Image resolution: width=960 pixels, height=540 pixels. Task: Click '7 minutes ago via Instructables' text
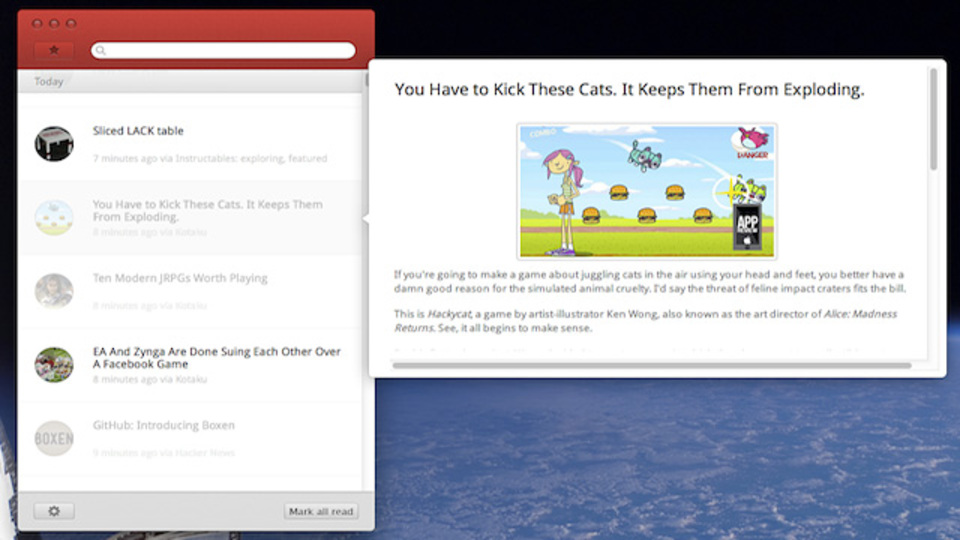(x=210, y=159)
